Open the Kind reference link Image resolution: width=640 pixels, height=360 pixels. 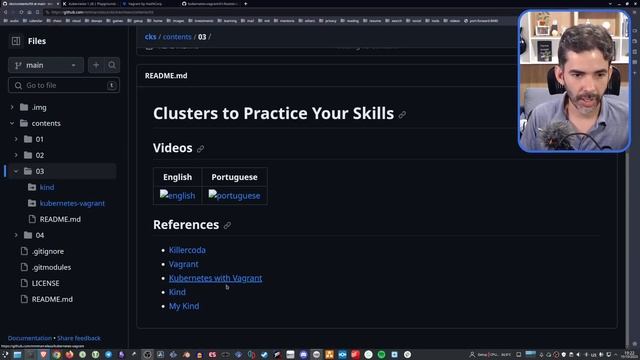coord(177,292)
